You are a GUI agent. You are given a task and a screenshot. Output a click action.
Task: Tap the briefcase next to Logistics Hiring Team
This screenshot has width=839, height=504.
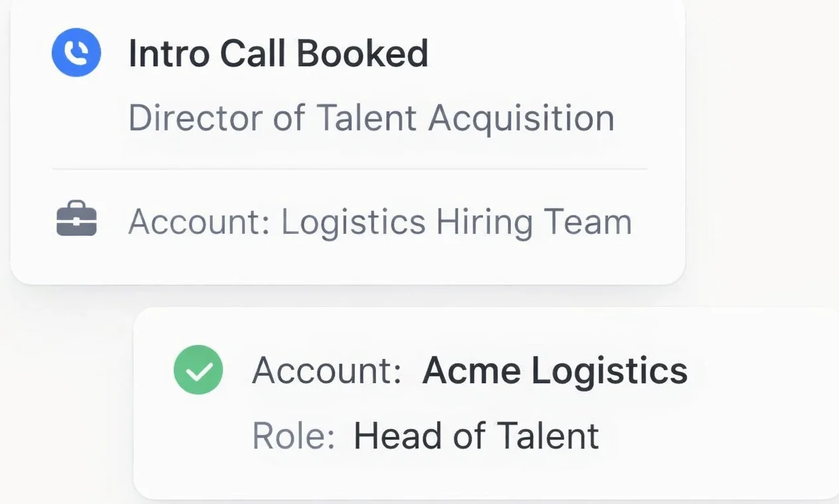[76, 220]
